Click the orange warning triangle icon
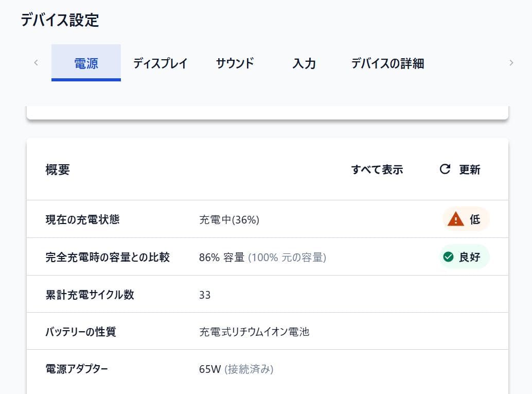This screenshot has height=394, width=532. tap(455, 219)
